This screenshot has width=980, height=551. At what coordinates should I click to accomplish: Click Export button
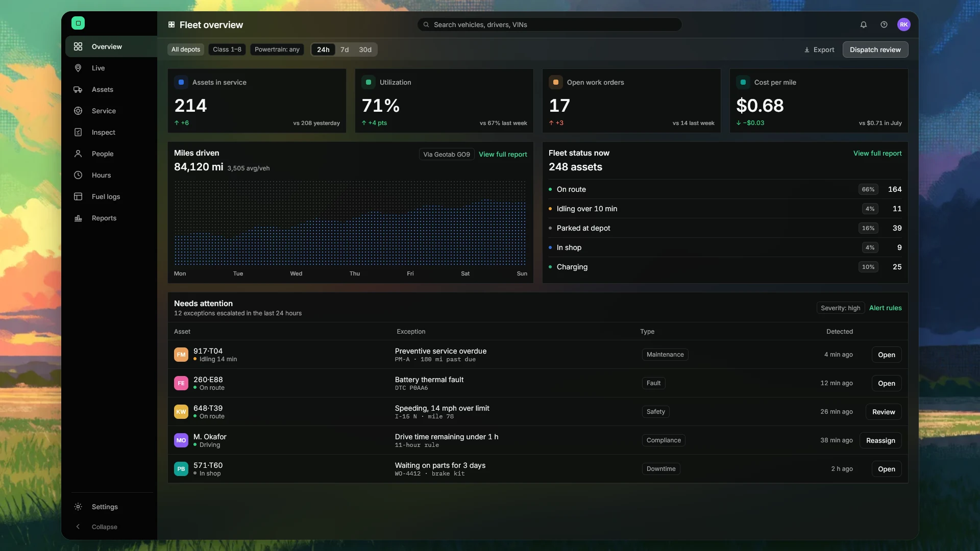coord(819,49)
